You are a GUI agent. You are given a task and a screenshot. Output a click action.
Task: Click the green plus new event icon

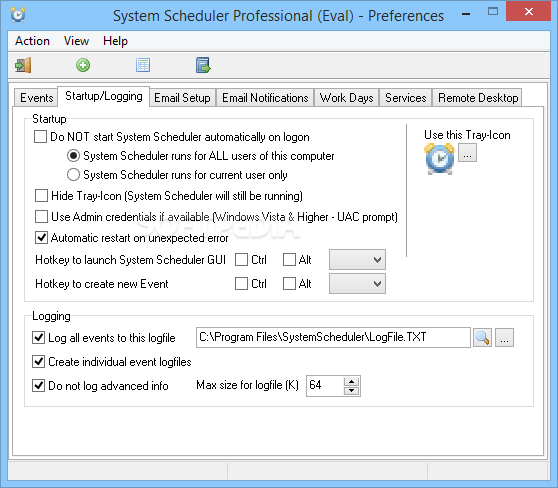[x=83, y=65]
